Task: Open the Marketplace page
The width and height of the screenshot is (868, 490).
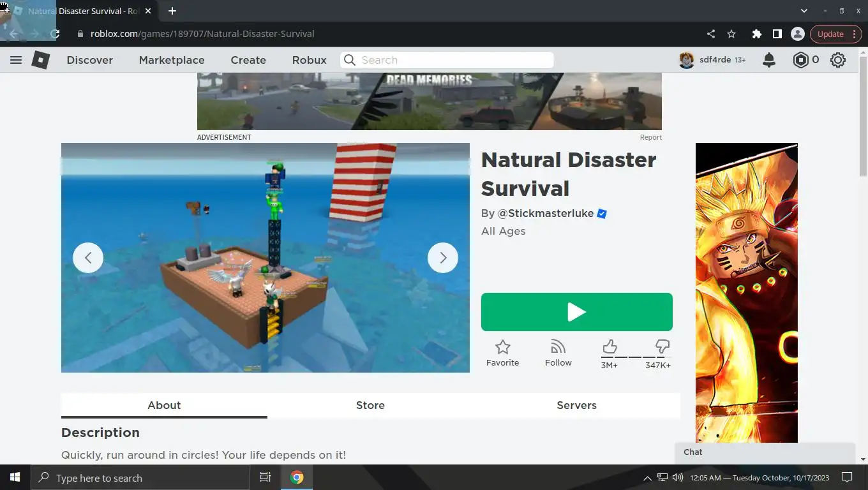Action: 172,60
